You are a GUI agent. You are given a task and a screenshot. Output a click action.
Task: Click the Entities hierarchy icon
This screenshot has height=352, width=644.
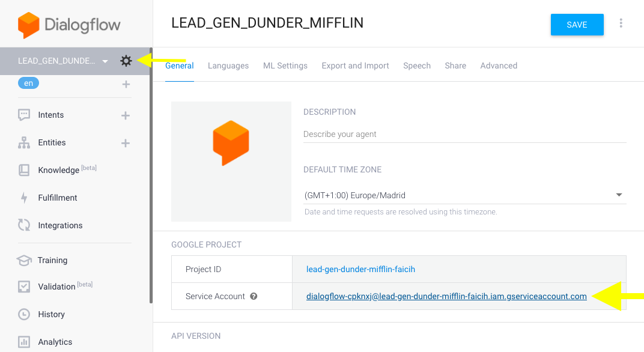click(x=24, y=142)
